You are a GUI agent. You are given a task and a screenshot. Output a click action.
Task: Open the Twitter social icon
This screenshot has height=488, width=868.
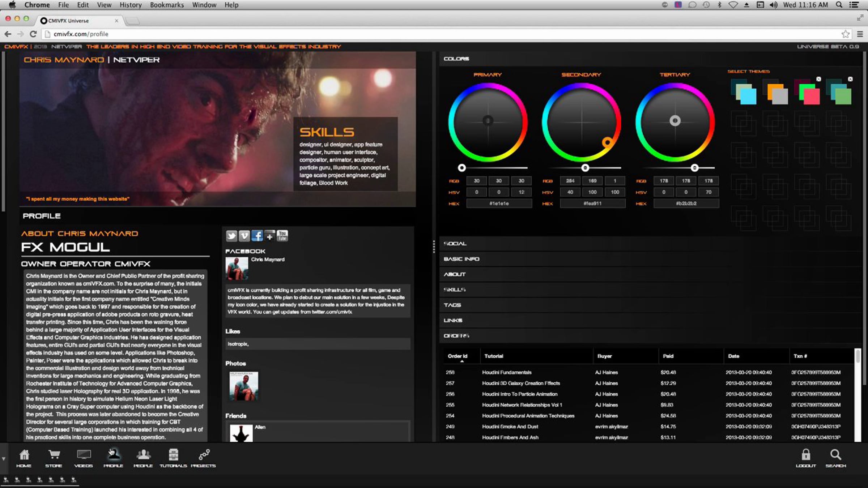[231, 236]
